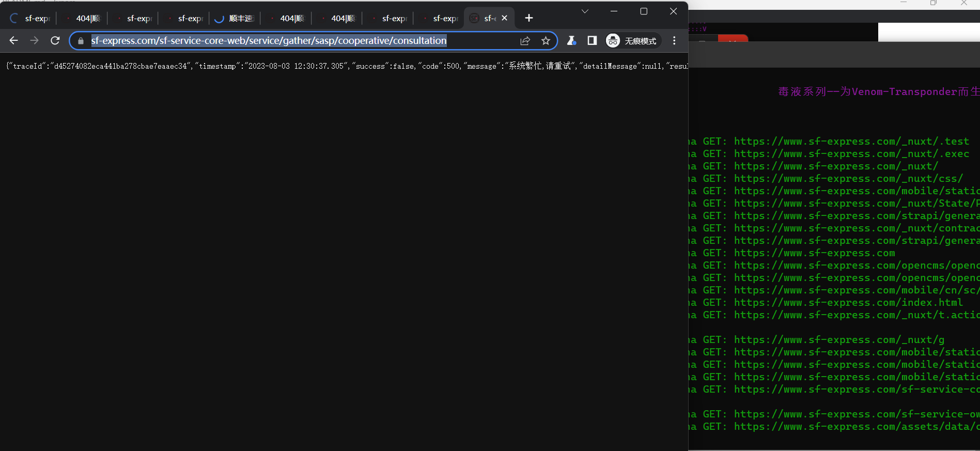Expand the tab search chevron
Screen dimensions: 980x451
click(x=585, y=11)
